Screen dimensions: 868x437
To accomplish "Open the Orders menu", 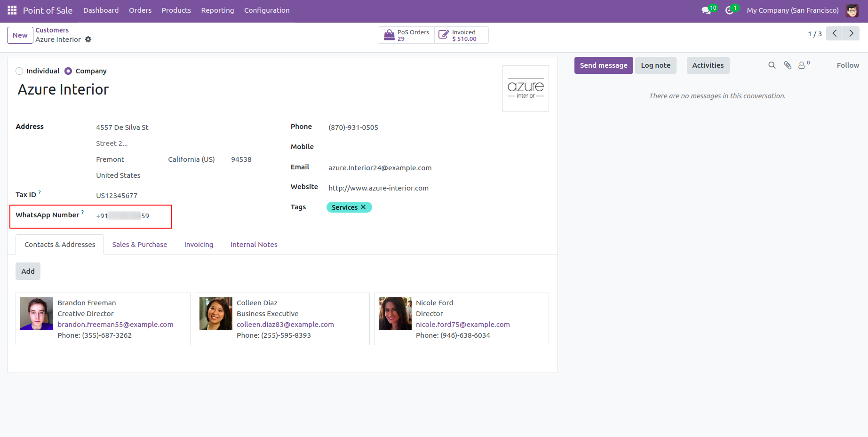I will 140,10.
